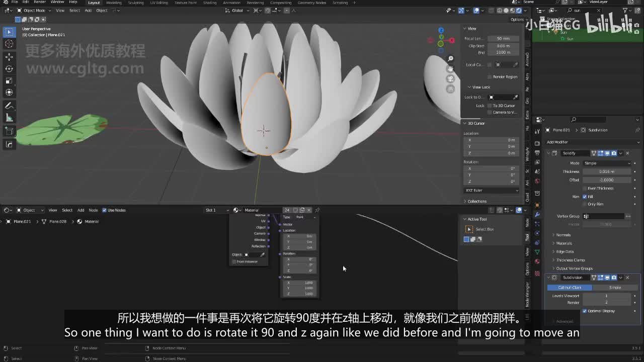
Task: Click the zoom magnifier viewport gizmo
Action: (x=450, y=59)
